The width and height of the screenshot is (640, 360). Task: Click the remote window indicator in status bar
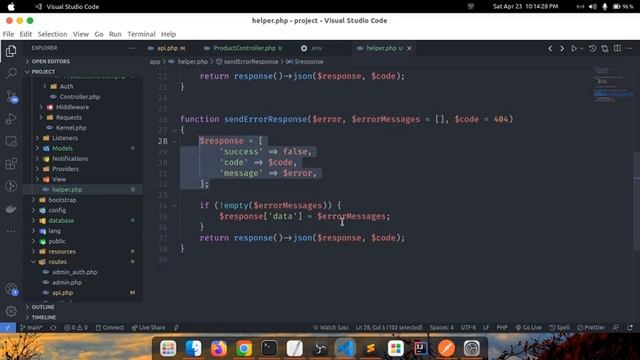pos(8,327)
